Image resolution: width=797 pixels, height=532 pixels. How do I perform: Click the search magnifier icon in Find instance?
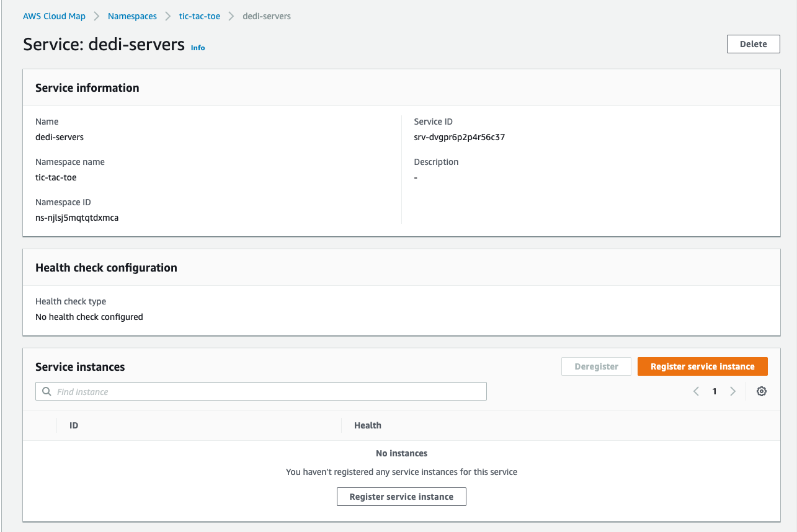pos(47,391)
